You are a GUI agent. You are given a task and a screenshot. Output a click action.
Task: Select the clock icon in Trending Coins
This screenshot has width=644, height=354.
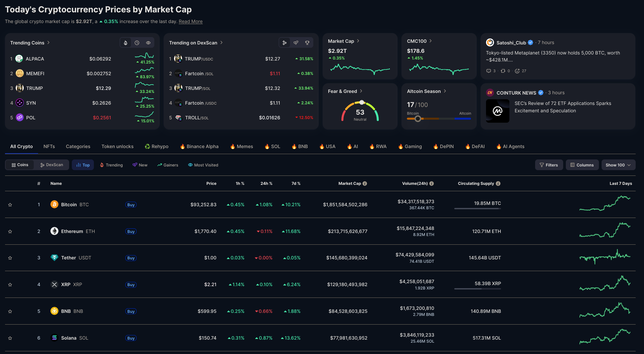point(137,43)
